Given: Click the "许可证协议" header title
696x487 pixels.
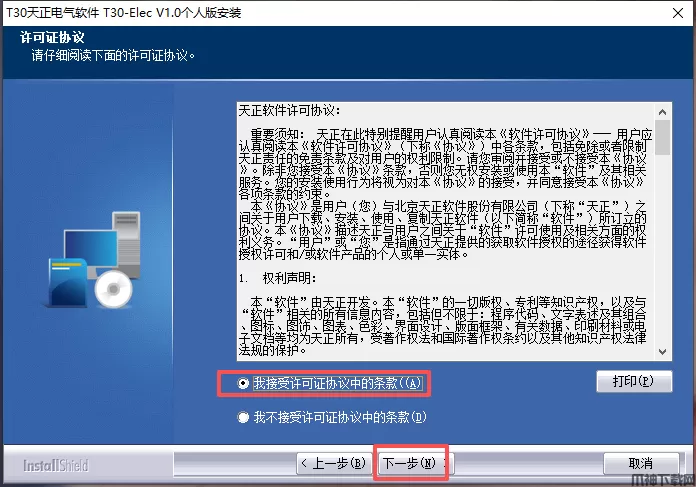Looking at the screenshot, I should pos(52,37).
